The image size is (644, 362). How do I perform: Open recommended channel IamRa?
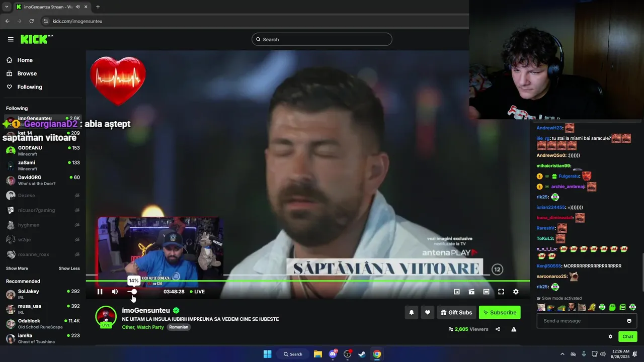pyautogui.click(x=43, y=338)
